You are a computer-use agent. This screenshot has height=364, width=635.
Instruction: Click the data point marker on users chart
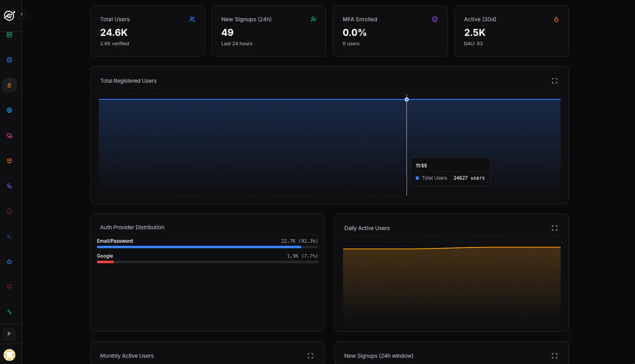coord(406,99)
